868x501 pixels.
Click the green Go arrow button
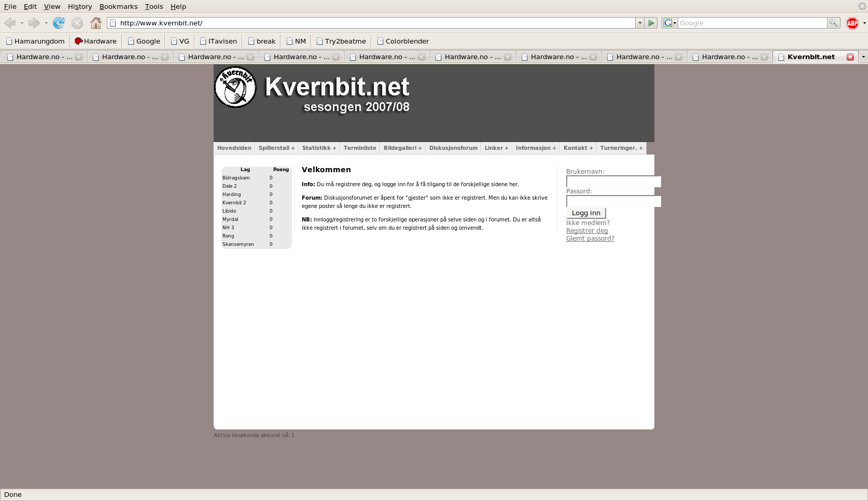(x=652, y=23)
